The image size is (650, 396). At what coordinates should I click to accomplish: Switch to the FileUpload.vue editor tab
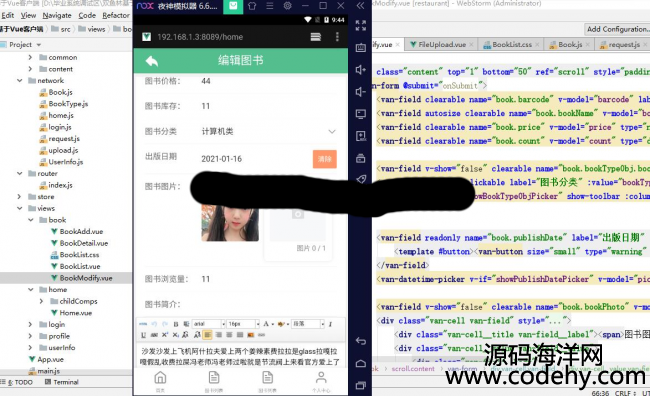pos(438,44)
